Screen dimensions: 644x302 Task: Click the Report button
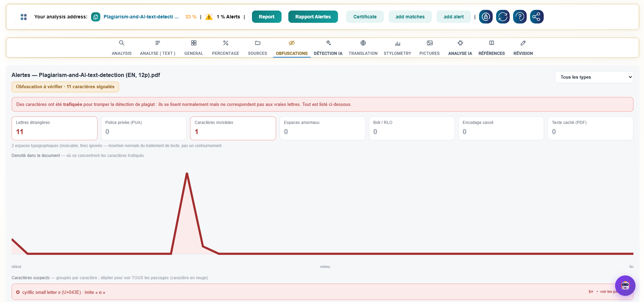267,17
